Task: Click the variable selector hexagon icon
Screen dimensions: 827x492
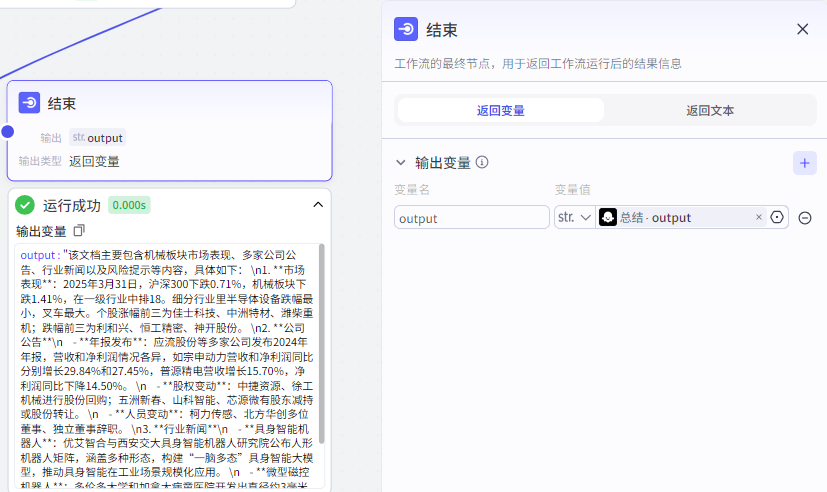Action: click(x=777, y=217)
